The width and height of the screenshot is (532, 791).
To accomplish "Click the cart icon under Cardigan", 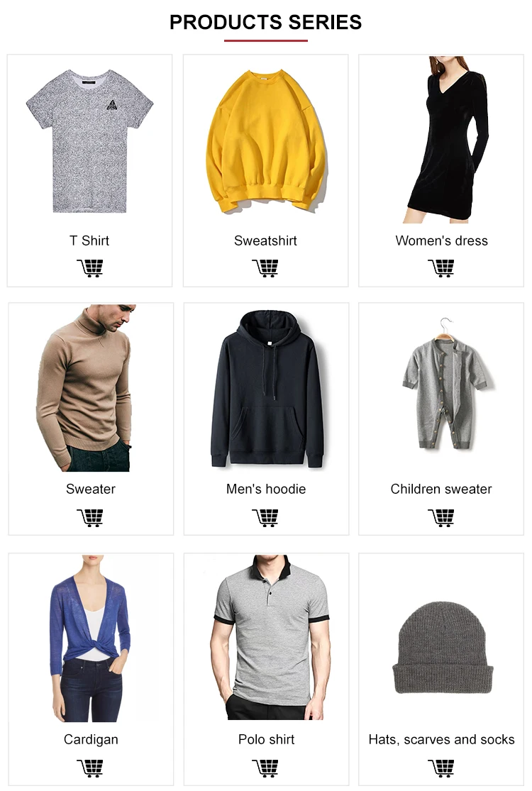I will [90, 768].
